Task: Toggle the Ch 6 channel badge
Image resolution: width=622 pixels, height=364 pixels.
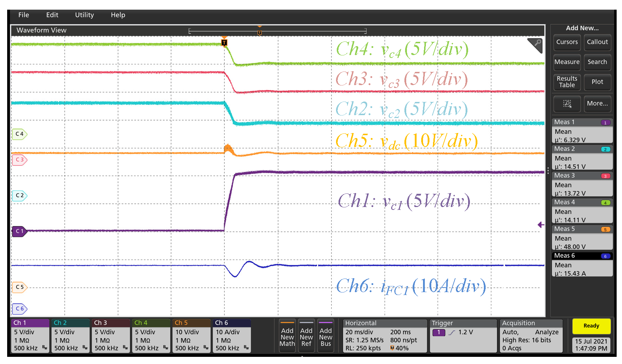Action: [x=232, y=336]
